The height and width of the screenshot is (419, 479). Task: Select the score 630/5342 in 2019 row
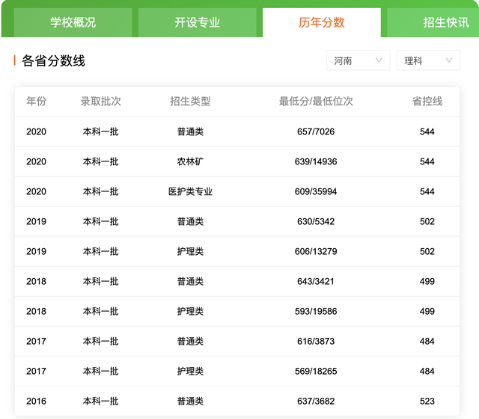click(316, 222)
